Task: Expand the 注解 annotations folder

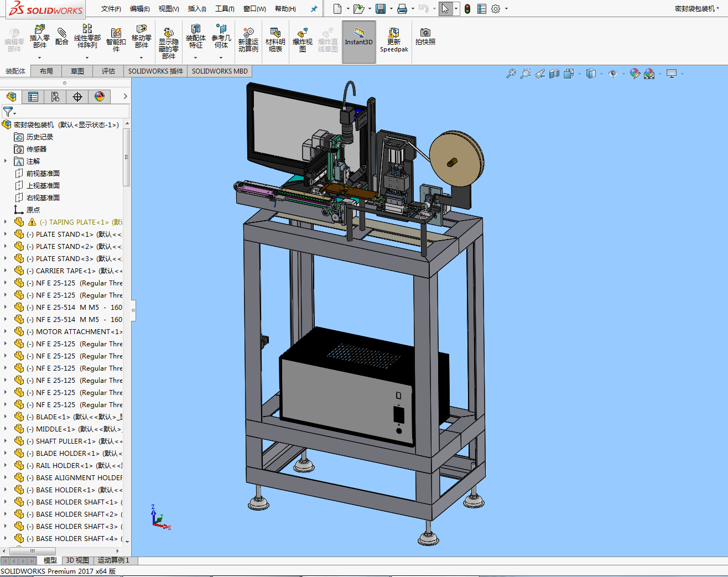Action: coord(6,161)
